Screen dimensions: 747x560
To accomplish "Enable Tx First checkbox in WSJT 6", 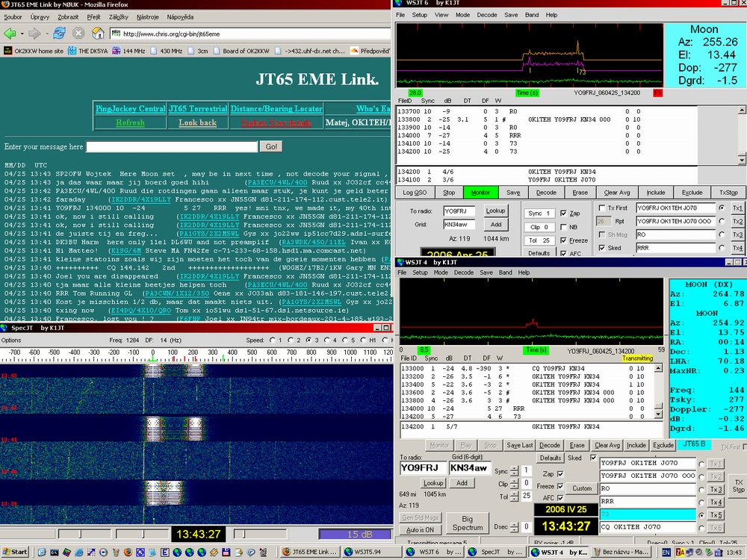I will click(601, 208).
